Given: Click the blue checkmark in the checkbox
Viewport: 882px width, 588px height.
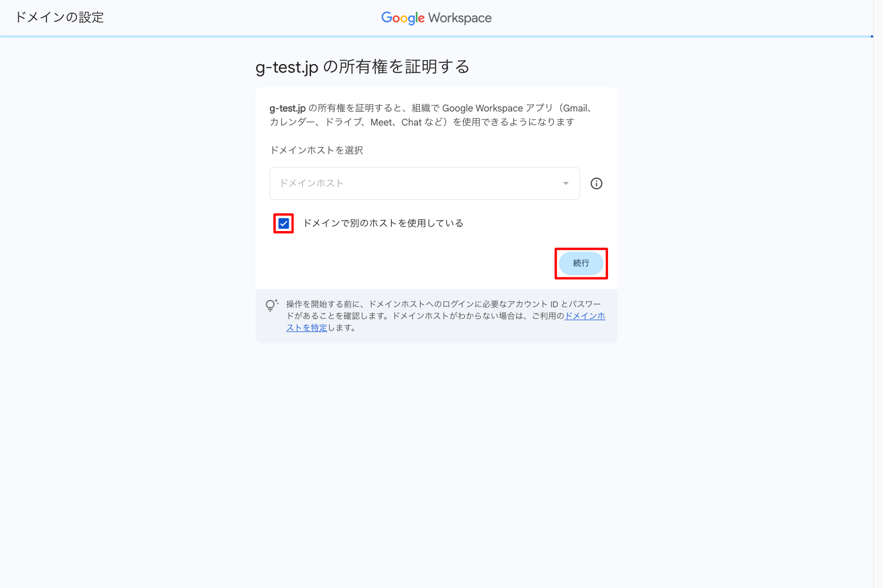Looking at the screenshot, I should [x=283, y=223].
